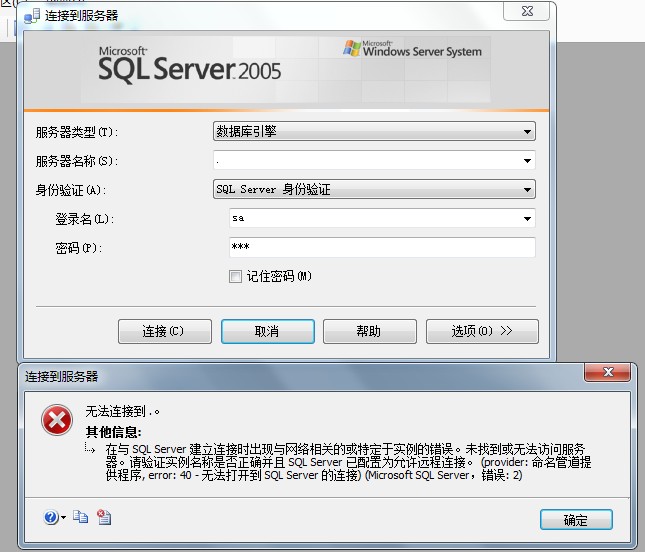
Task: Click the 连接(C) button
Action: [165, 332]
